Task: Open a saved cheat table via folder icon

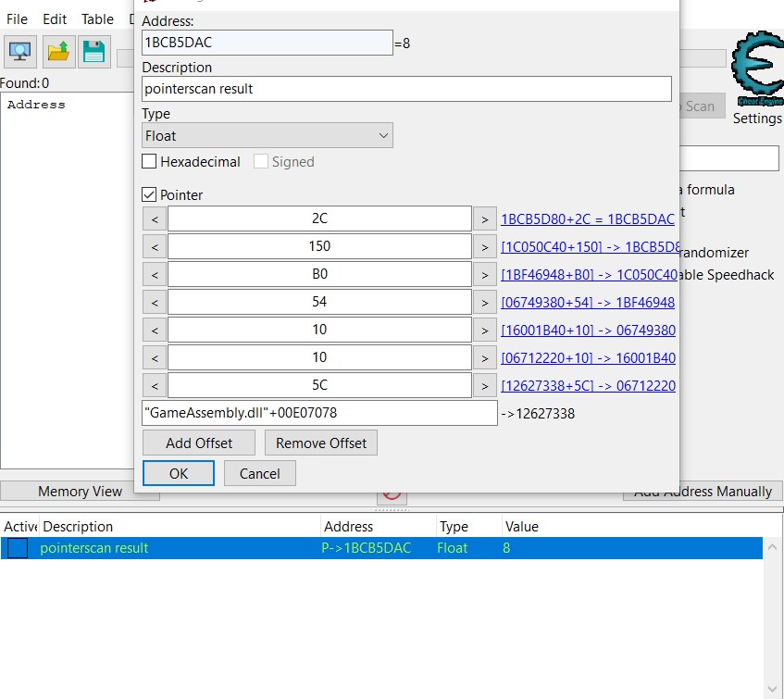Action: [58, 53]
